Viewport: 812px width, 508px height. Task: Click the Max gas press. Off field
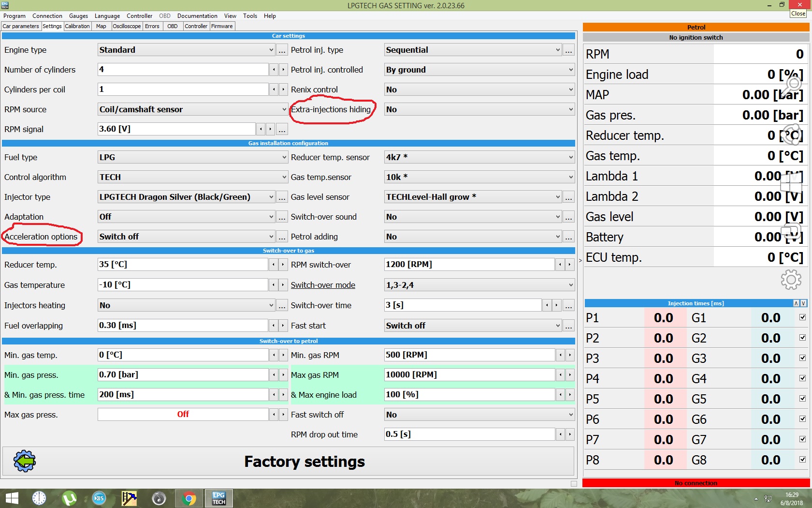tap(183, 415)
